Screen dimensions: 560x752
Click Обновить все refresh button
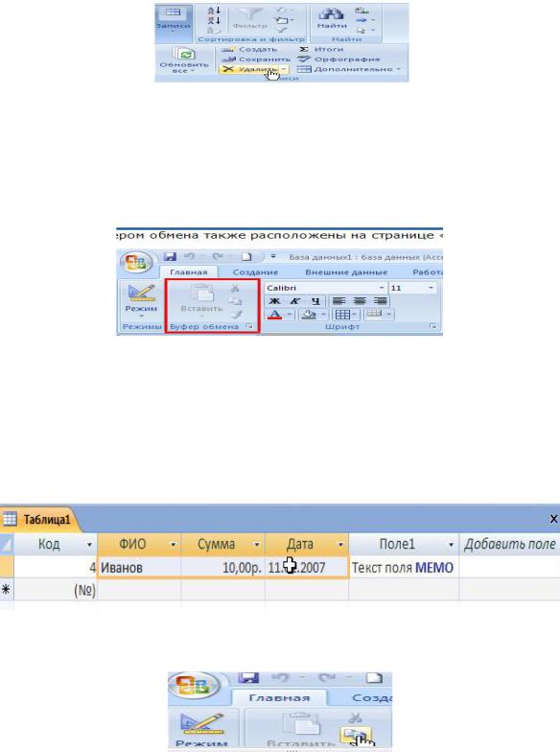(x=184, y=61)
